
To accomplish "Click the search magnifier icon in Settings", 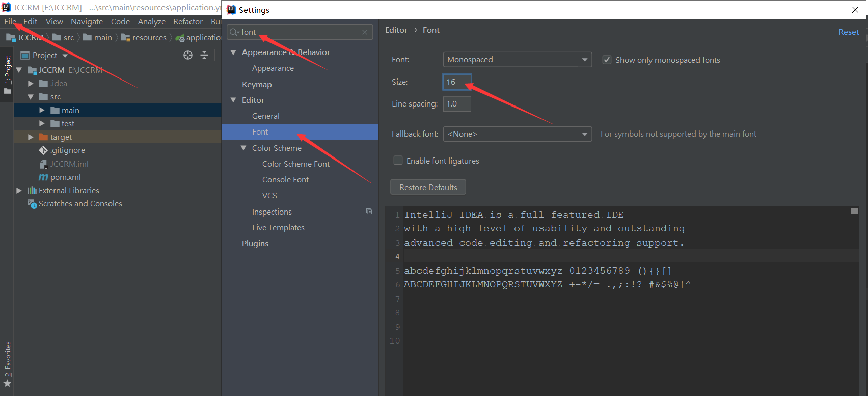I will click(x=234, y=32).
